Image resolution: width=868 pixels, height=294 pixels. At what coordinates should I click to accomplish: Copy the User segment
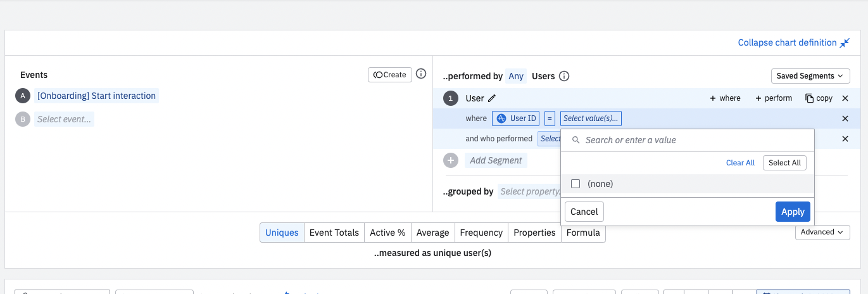pos(819,98)
